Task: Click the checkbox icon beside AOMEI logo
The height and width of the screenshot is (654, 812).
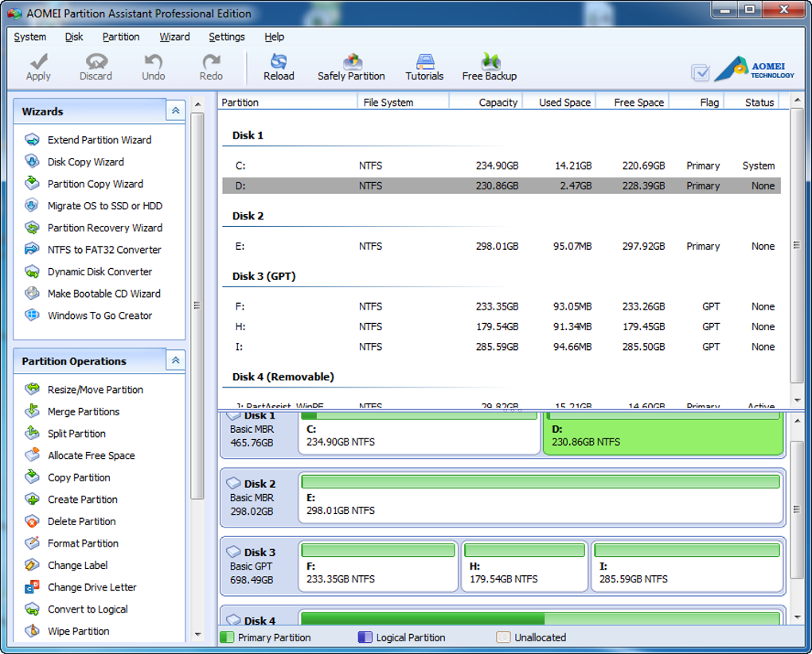Action: tap(701, 72)
